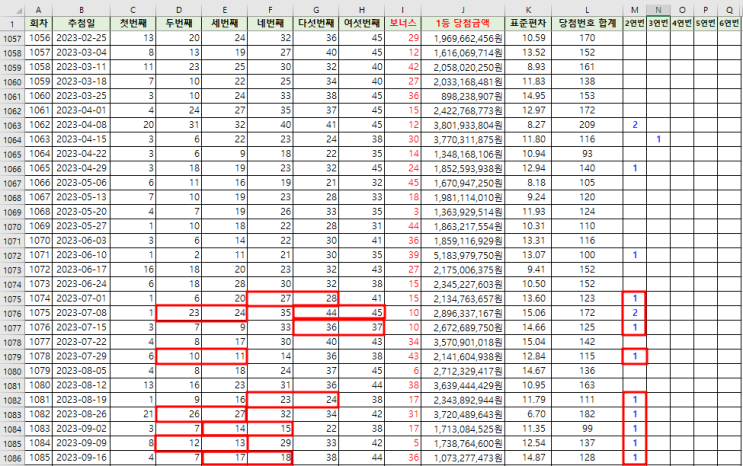The width and height of the screenshot is (743, 466).
Task: Select 2연번 value 2 in row 1063
Action: click(x=634, y=125)
